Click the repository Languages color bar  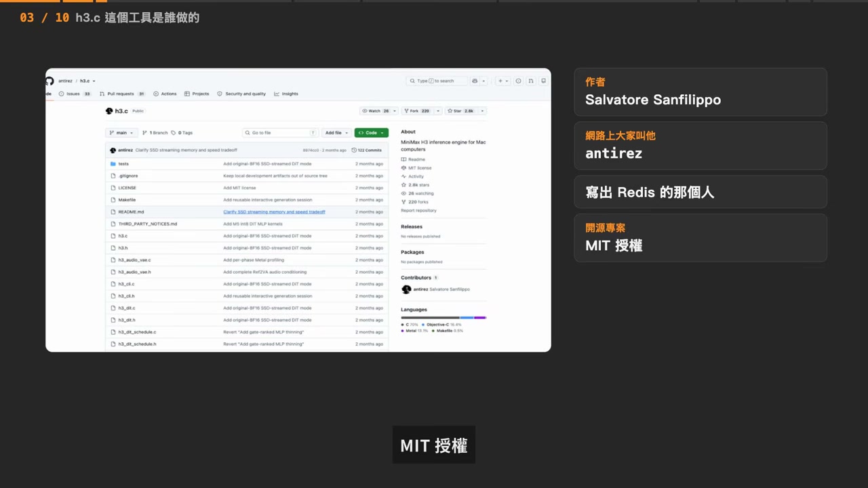pyautogui.click(x=443, y=317)
